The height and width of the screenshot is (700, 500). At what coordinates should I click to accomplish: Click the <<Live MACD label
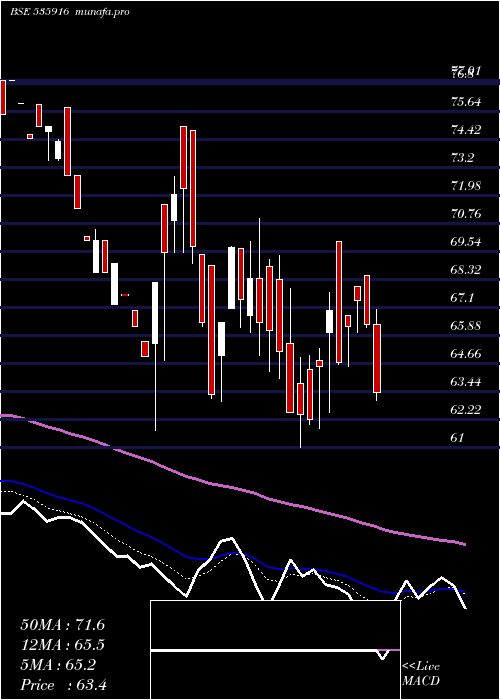pyautogui.click(x=421, y=674)
